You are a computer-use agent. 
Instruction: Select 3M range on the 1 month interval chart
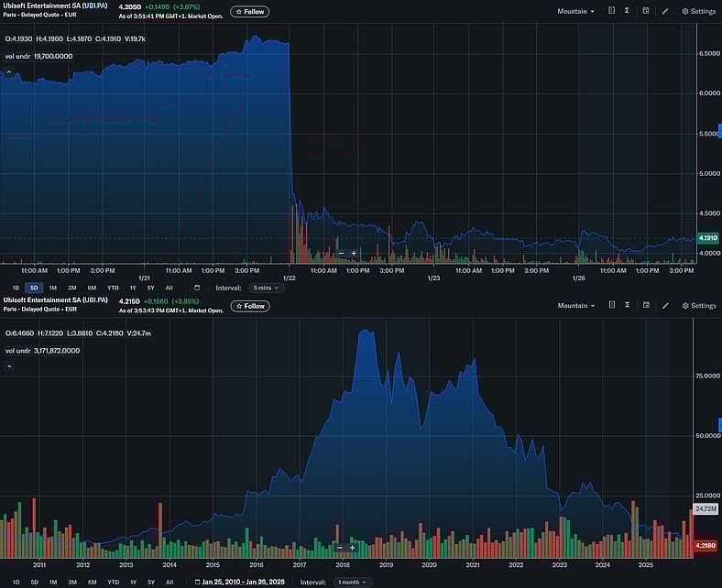(x=72, y=582)
